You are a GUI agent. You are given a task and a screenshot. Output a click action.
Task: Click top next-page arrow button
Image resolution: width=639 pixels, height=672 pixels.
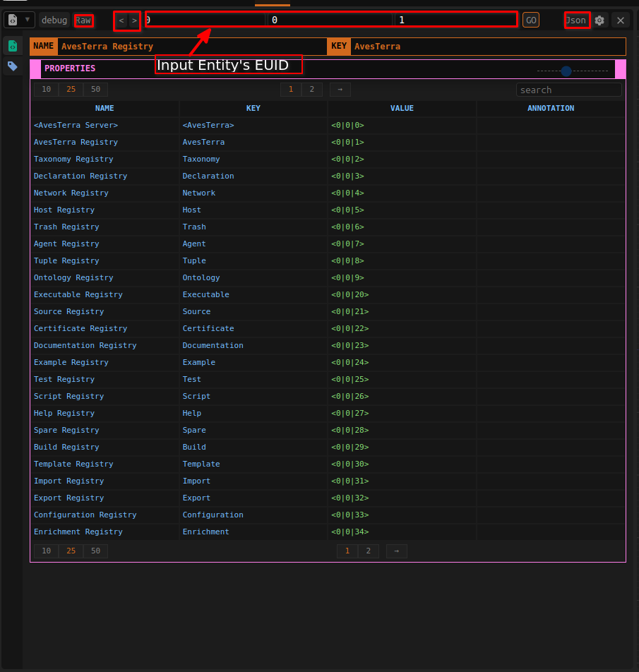point(340,89)
